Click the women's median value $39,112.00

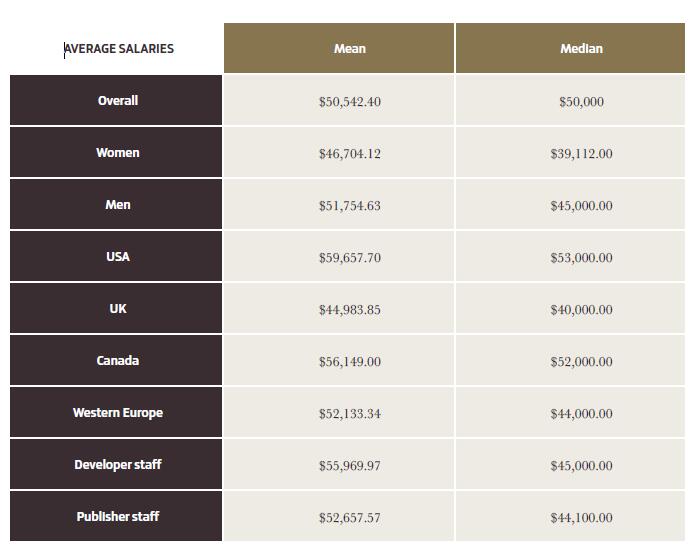point(582,154)
